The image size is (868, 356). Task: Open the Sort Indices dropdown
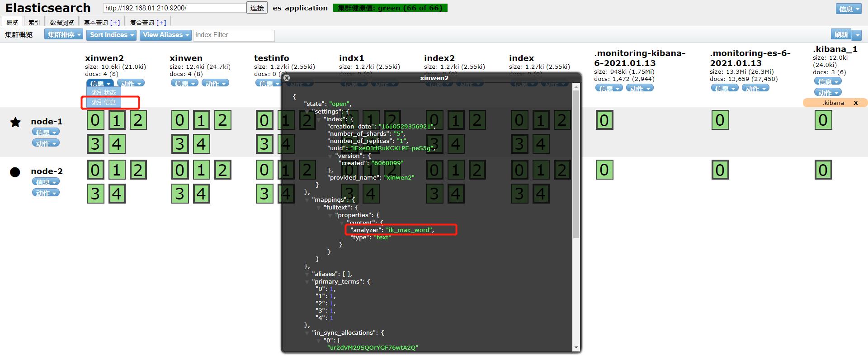(x=111, y=35)
